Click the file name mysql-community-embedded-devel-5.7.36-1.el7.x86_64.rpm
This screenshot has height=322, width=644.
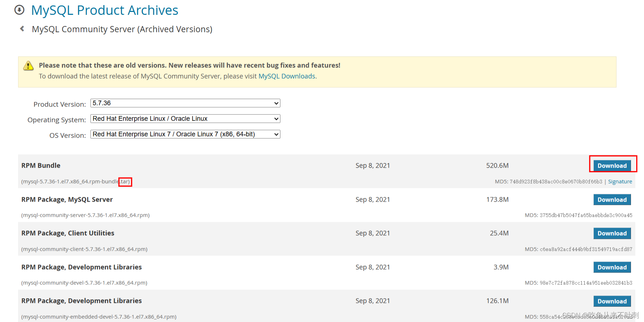[x=99, y=317]
